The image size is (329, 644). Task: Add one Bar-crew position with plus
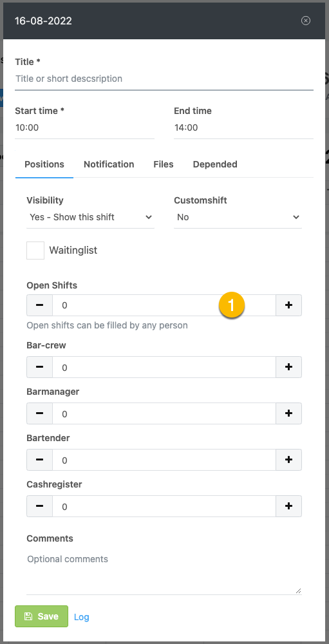(x=288, y=367)
